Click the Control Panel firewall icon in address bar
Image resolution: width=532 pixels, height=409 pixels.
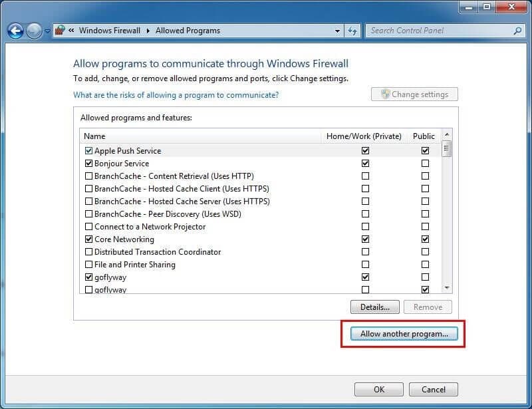pos(60,30)
